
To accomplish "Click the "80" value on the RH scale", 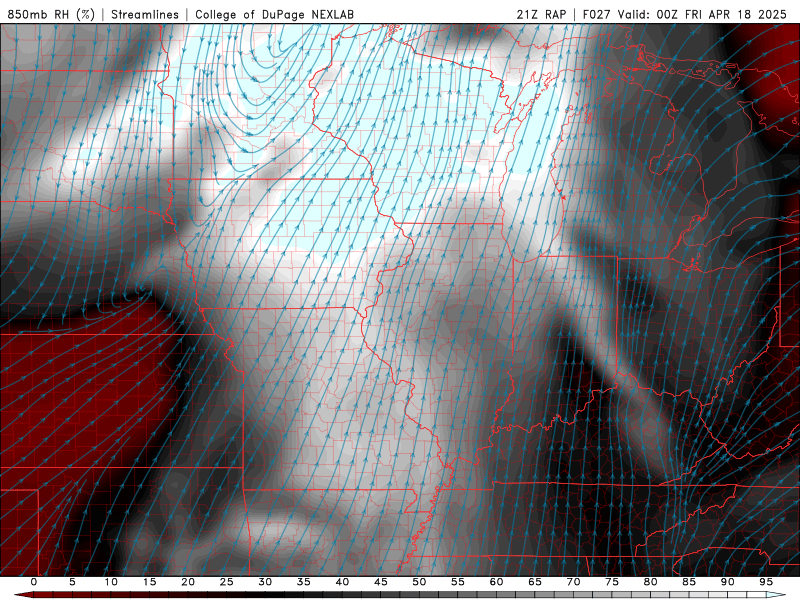I will coord(650,582).
